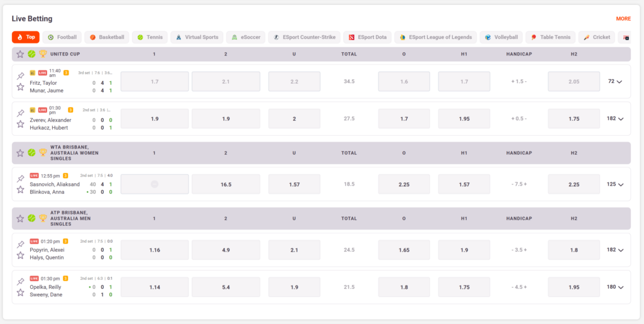Pin the Sasnovich vs Blinkova match

[20, 179]
